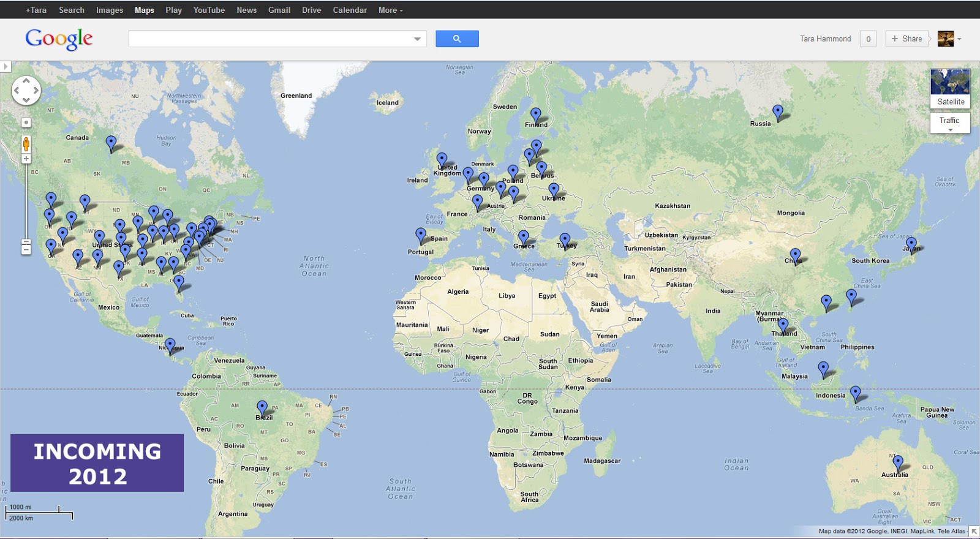Screen dimensions: 980x539
Task: Click the Greenland map label
Action: (296, 96)
